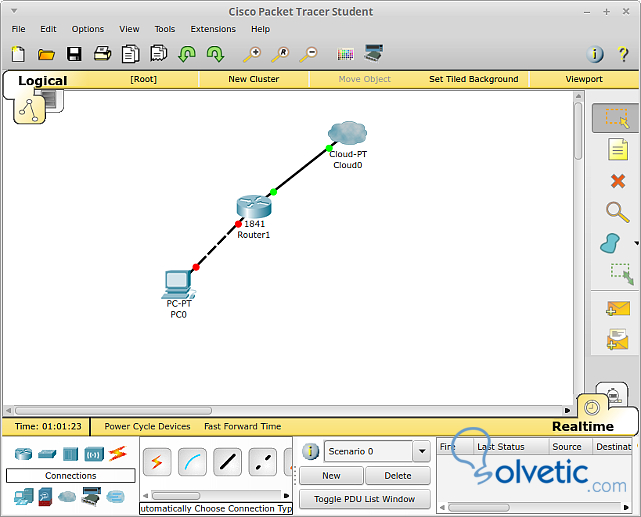Open the Extensions menu
This screenshot has height=517, width=641.
point(213,29)
